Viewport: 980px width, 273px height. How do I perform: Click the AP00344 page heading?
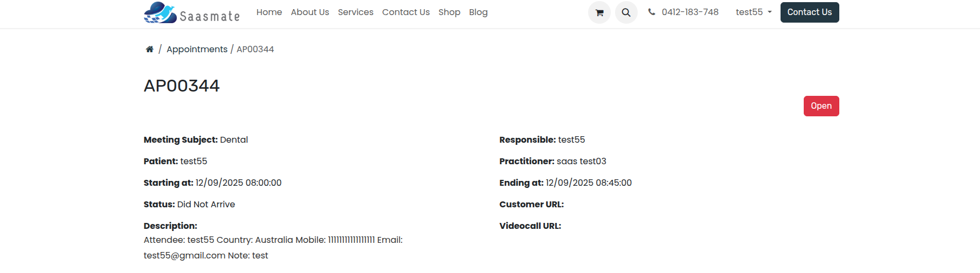pyautogui.click(x=182, y=86)
